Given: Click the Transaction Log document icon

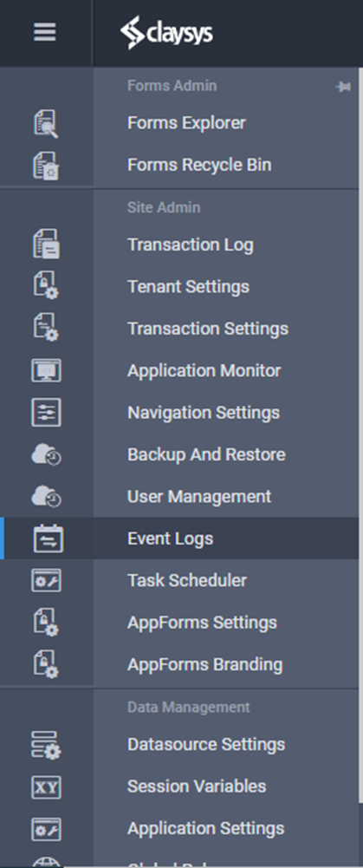Looking at the screenshot, I should click(46, 245).
